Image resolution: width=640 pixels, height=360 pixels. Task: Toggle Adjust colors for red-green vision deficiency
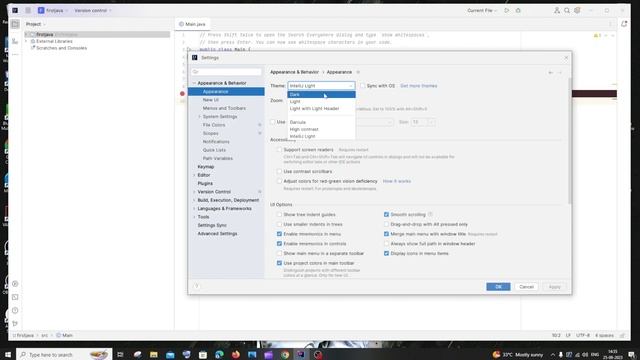point(279,181)
